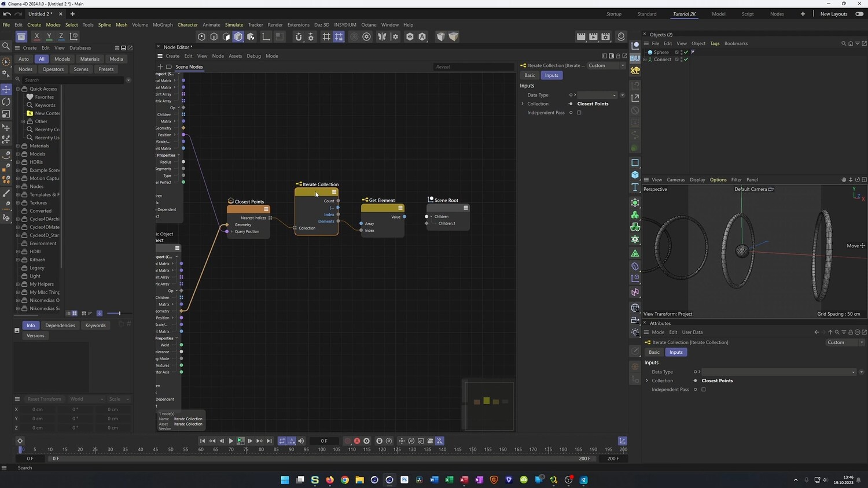Open the Data Type dropdown in Attributes panel
The width and height of the screenshot is (868, 488).
pos(779,372)
